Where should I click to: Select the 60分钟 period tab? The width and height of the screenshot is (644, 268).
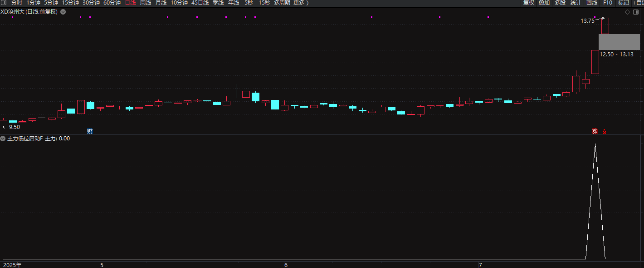(112, 3)
